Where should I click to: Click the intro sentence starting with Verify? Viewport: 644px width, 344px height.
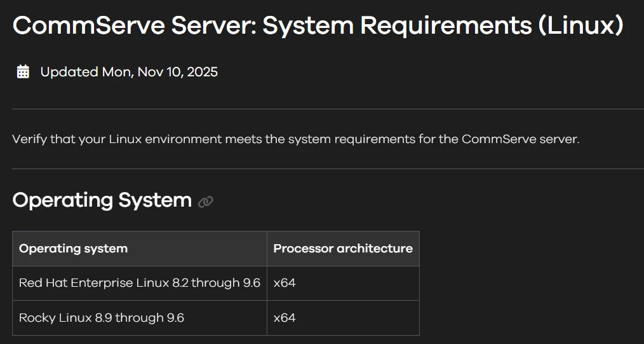295,139
